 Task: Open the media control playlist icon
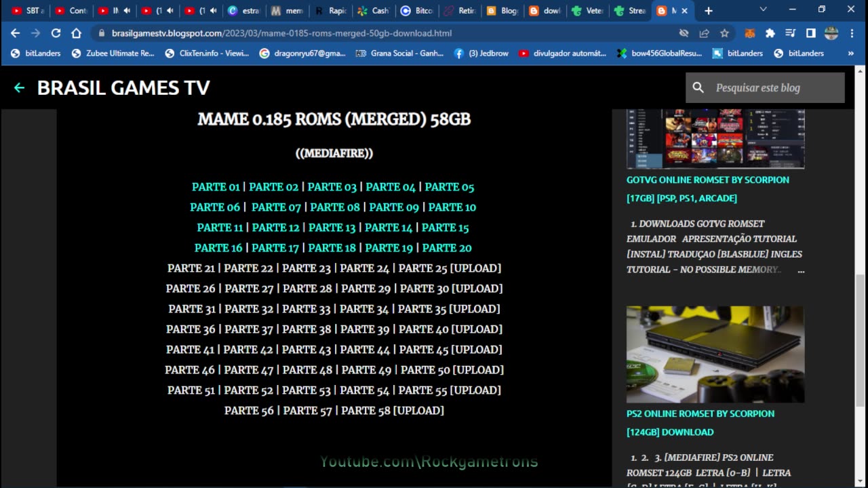(790, 33)
